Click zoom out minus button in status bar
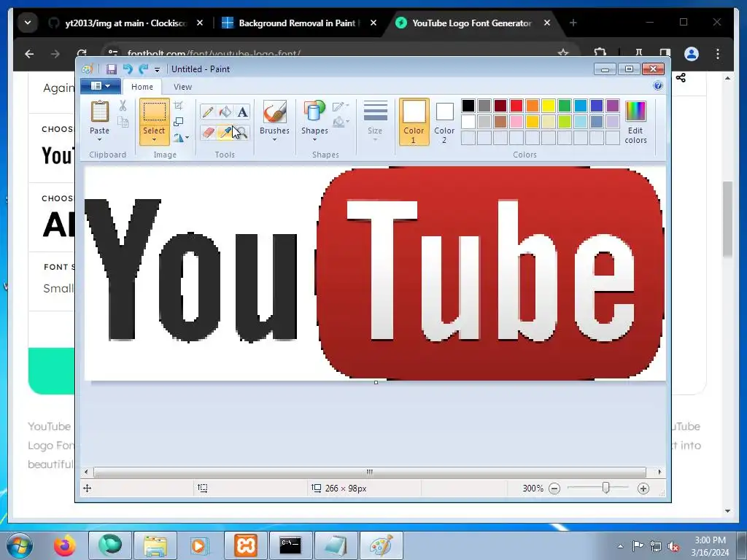This screenshot has width=747, height=560. (554, 489)
